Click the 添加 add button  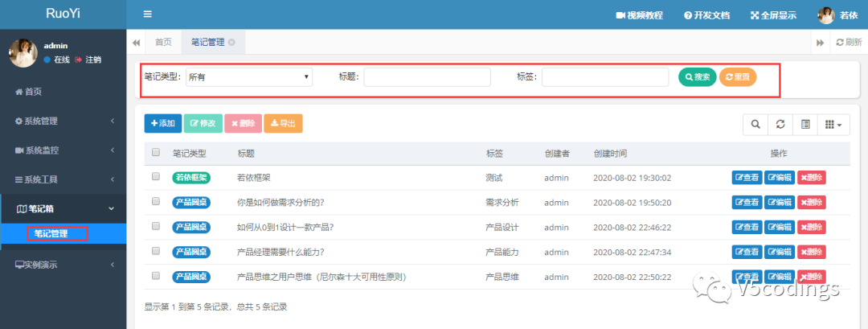(162, 124)
